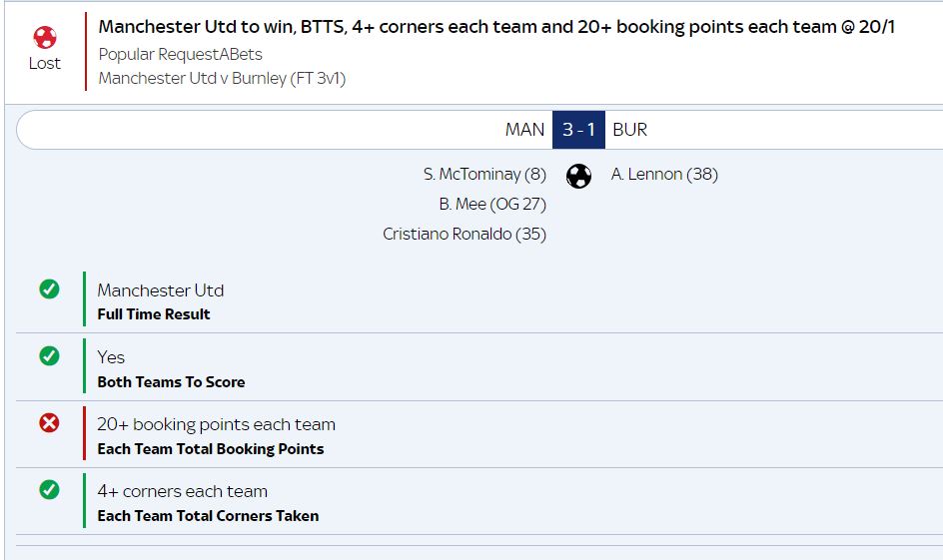Click green tick beside corners each team
The width and height of the screenshot is (943, 560).
49,490
